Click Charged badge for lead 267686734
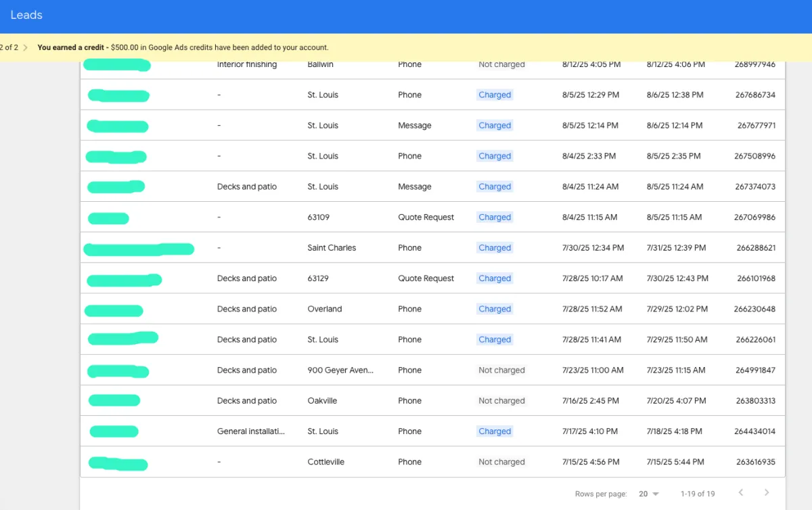 (495, 95)
